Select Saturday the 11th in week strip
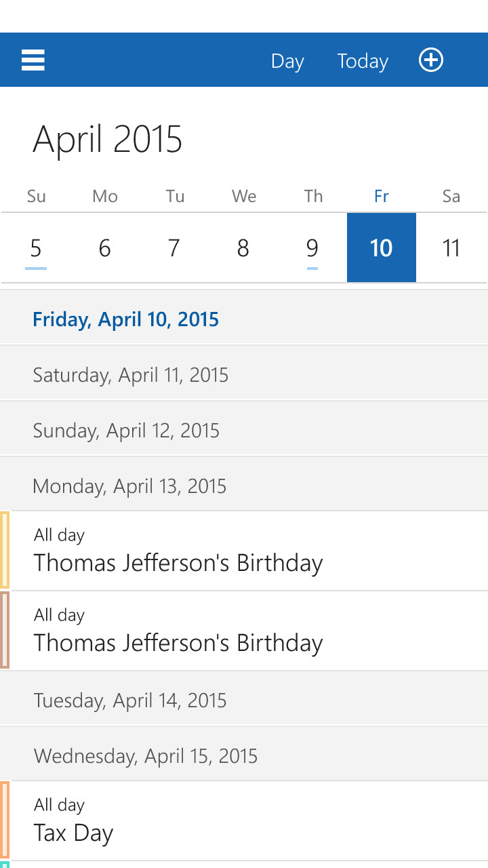 click(451, 248)
